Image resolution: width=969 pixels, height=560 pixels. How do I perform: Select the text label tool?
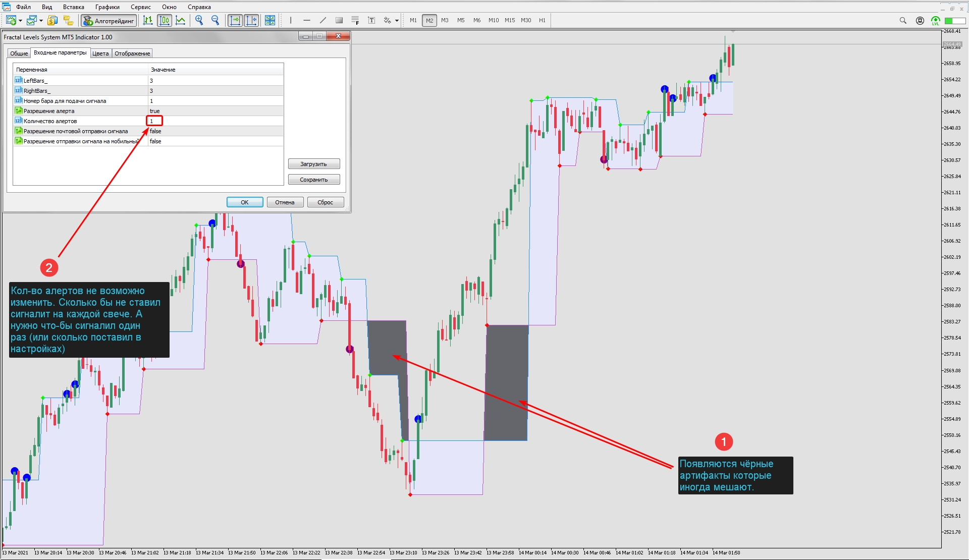[x=371, y=21]
